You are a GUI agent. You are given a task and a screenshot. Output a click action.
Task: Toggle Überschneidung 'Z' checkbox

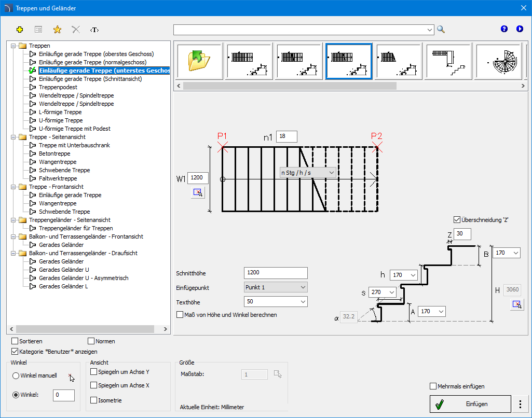point(457,219)
